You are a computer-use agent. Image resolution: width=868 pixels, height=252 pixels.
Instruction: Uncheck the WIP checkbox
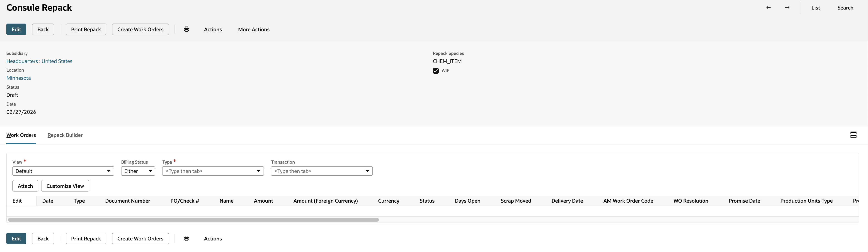click(436, 70)
